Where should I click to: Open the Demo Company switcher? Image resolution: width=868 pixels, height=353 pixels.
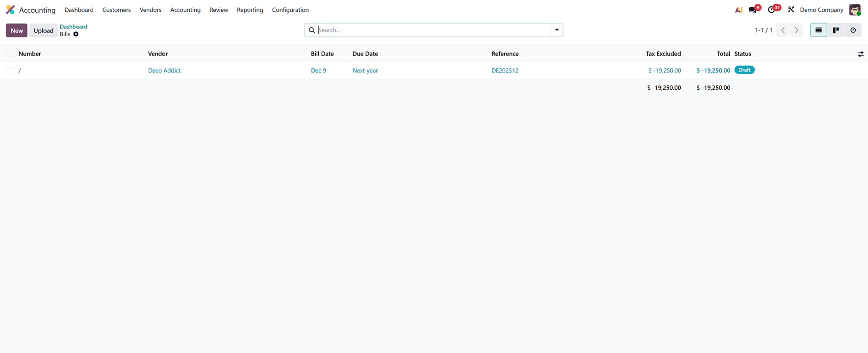click(821, 10)
